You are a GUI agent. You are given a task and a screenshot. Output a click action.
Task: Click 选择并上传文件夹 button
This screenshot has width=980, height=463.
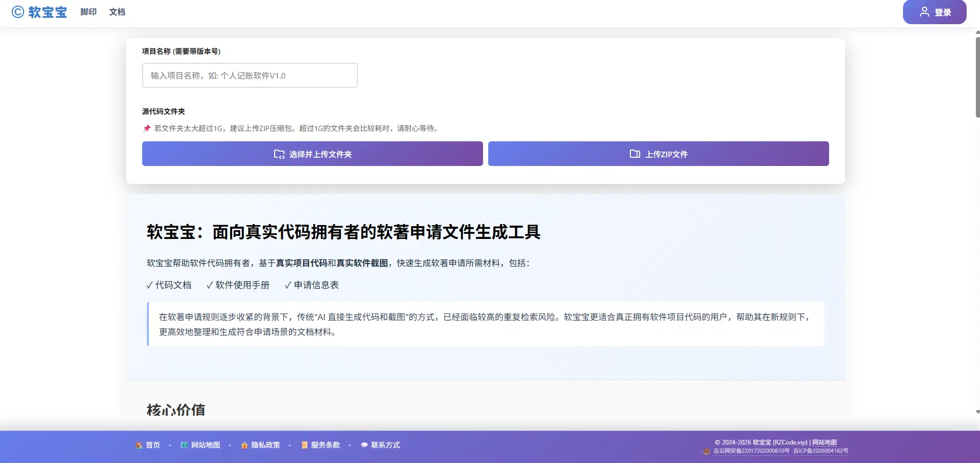click(313, 154)
